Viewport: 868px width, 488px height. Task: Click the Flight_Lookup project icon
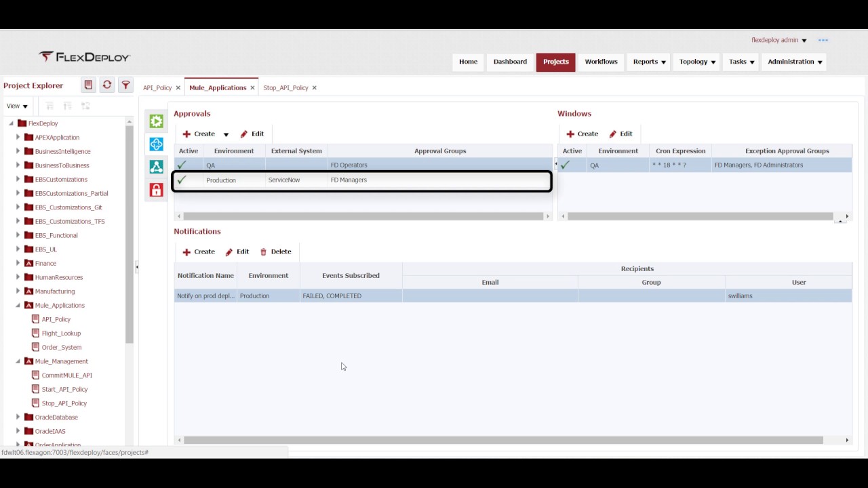point(36,333)
